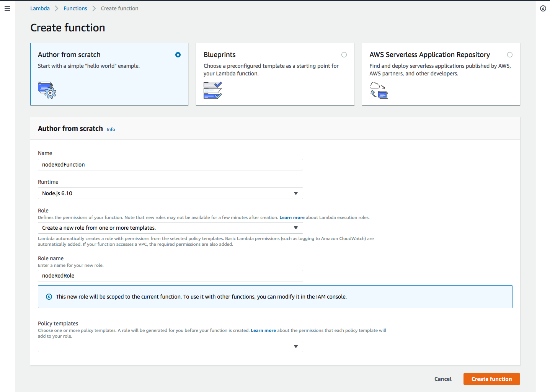Open the Runtime dropdown showing Node.js 6.10
Screen dimensions: 550x392
[x=170, y=193]
